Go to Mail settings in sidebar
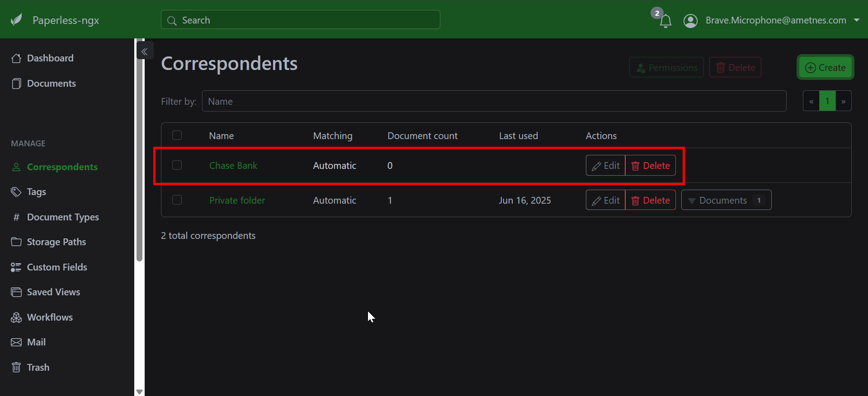Image resolution: width=868 pixels, height=396 pixels. (x=36, y=342)
